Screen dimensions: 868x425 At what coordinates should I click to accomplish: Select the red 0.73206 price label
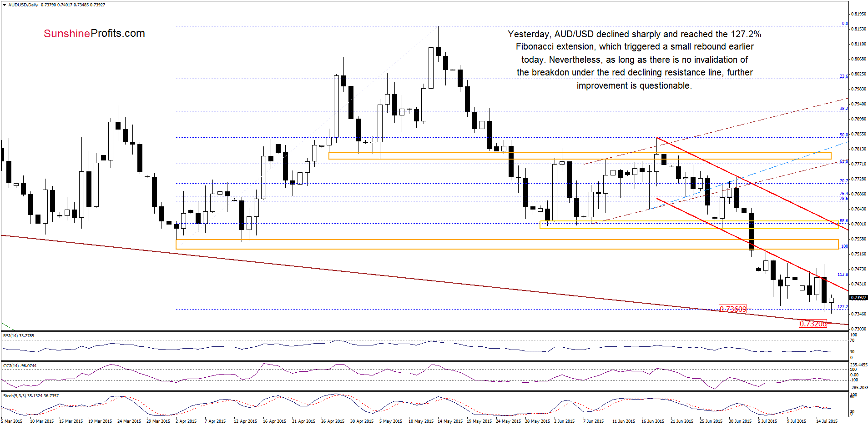813,324
